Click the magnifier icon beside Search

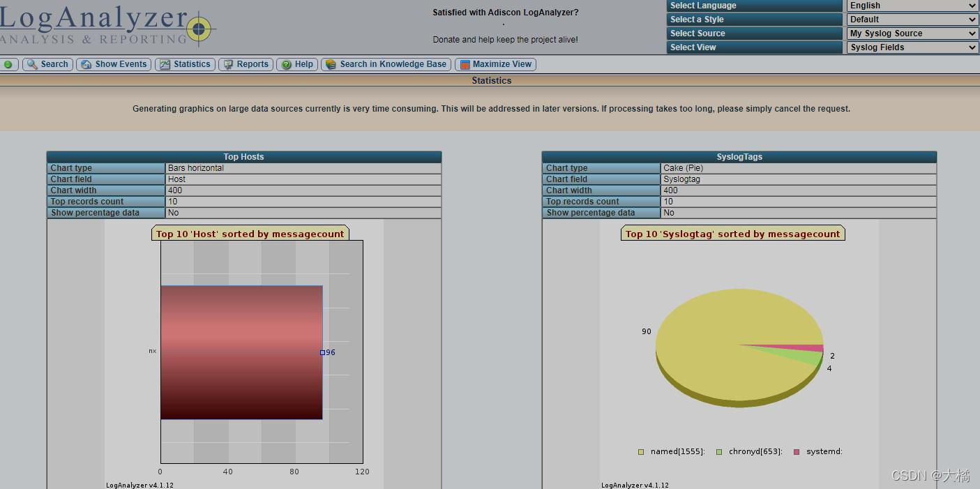[32, 64]
